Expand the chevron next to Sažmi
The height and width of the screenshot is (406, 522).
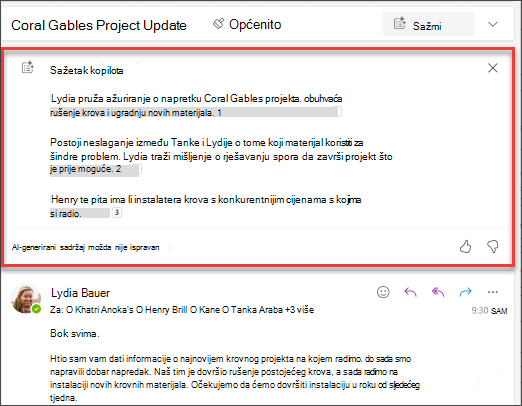(x=492, y=24)
